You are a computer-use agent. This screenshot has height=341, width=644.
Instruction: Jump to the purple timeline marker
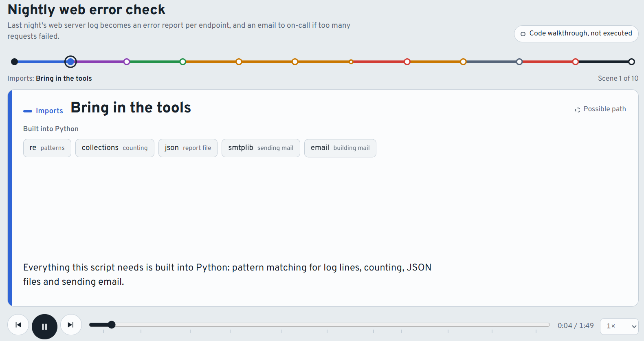[x=127, y=62]
